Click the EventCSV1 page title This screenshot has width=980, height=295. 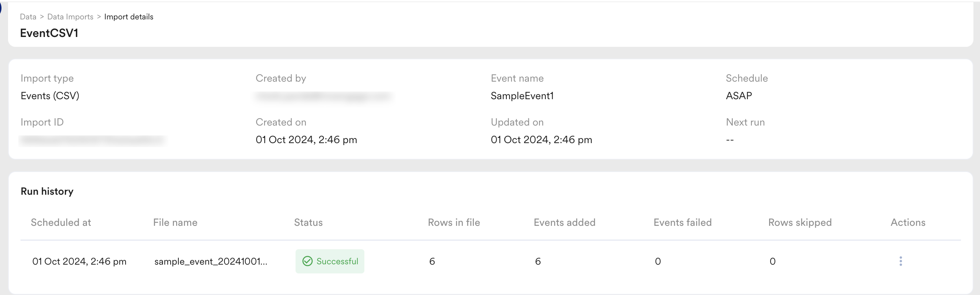click(x=49, y=33)
